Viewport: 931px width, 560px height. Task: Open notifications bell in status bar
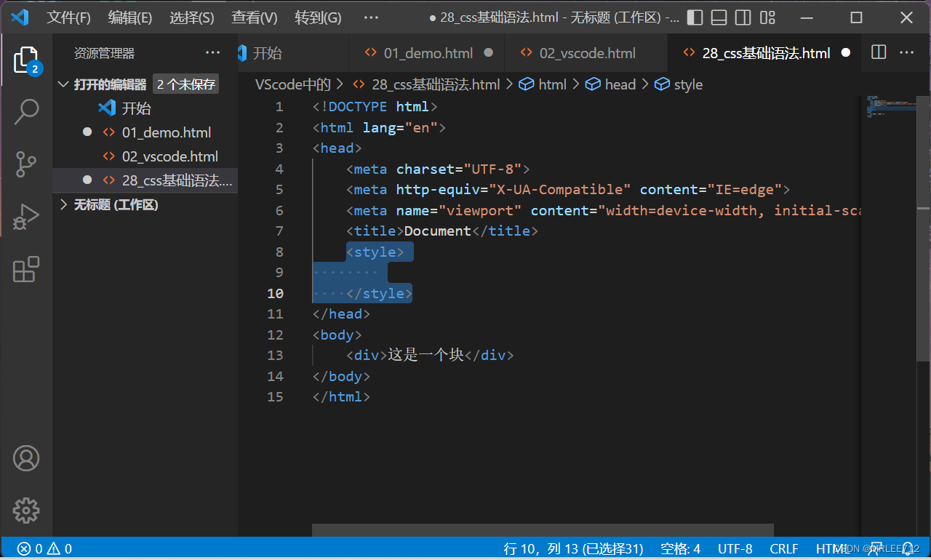(907, 549)
